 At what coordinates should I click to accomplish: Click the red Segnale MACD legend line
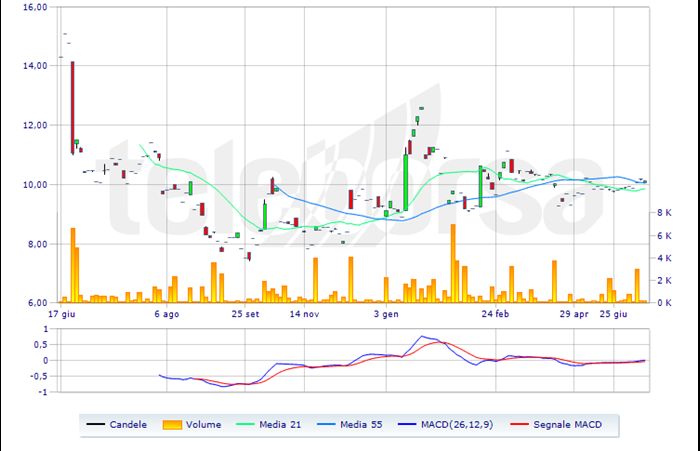(519, 424)
